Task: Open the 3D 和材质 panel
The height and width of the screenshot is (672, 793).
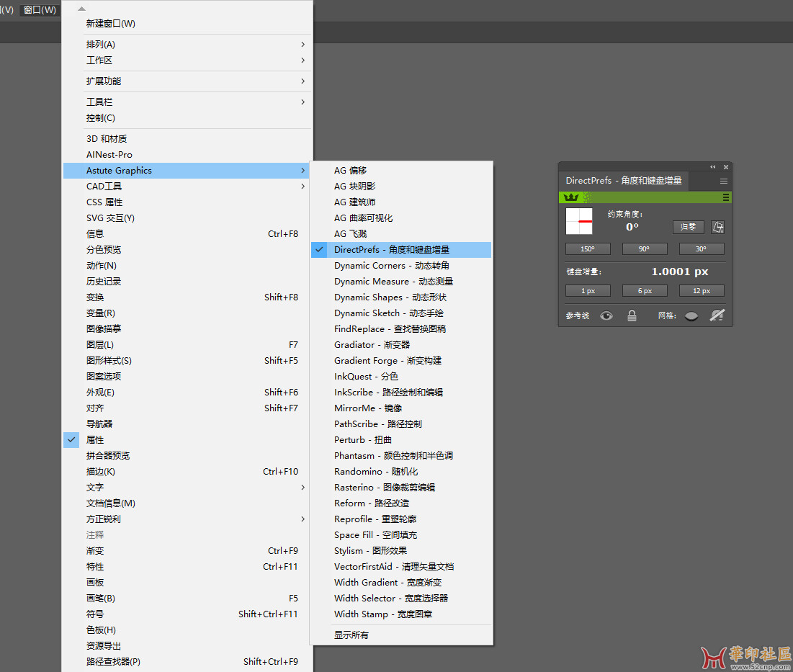Action: (x=187, y=138)
